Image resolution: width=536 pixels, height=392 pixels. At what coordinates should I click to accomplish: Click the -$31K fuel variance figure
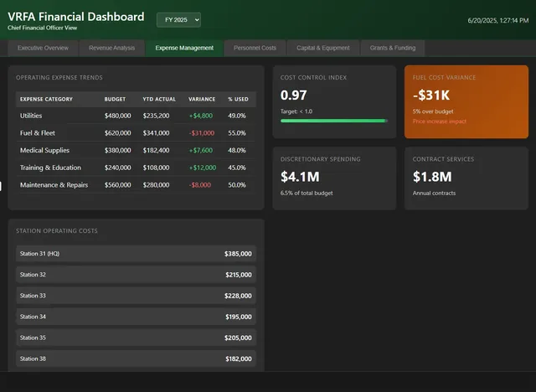coord(431,95)
